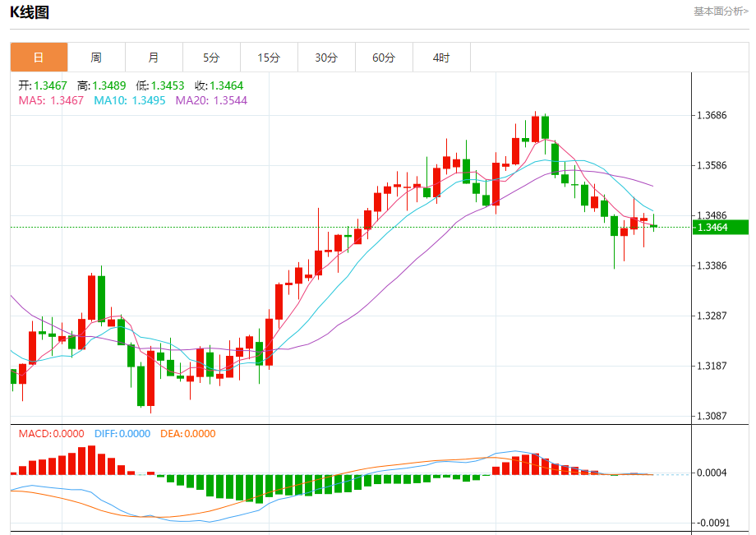Click the 1.3586 price axis label

pos(712,165)
